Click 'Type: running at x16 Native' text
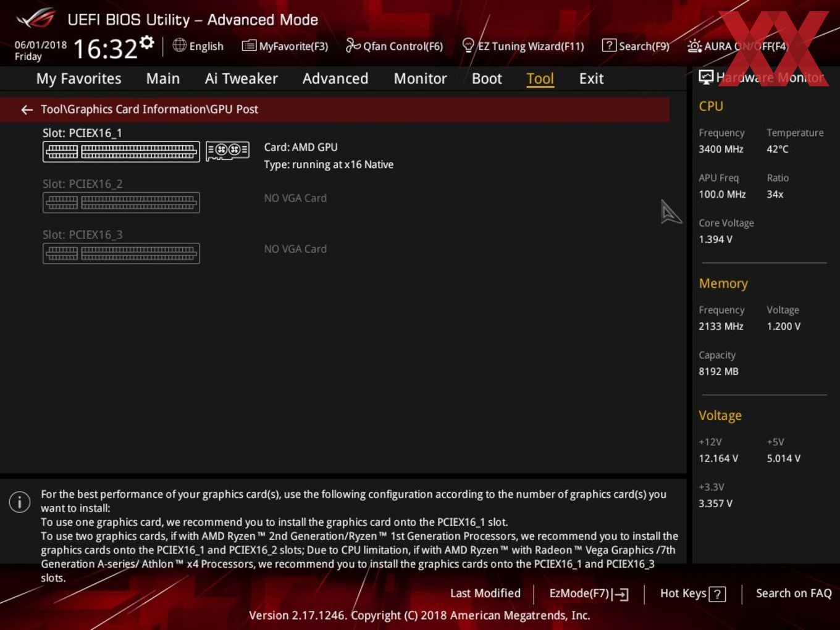Image resolution: width=840 pixels, height=630 pixels. 329,164
